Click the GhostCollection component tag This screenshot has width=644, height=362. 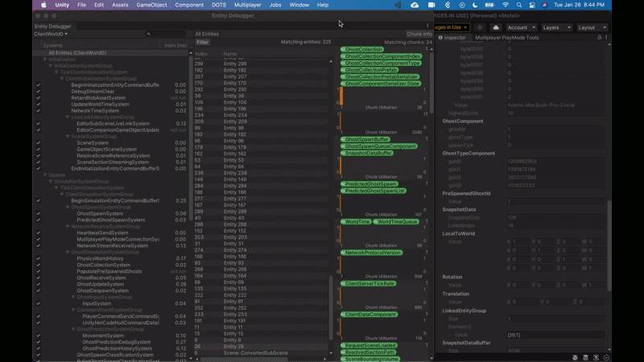click(x=362, y=49)
